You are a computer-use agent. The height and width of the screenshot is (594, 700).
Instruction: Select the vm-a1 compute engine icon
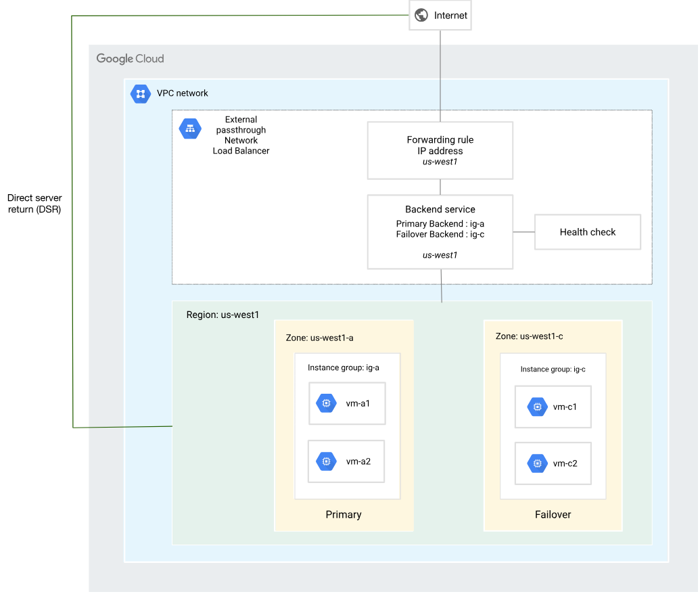(326, 403)
